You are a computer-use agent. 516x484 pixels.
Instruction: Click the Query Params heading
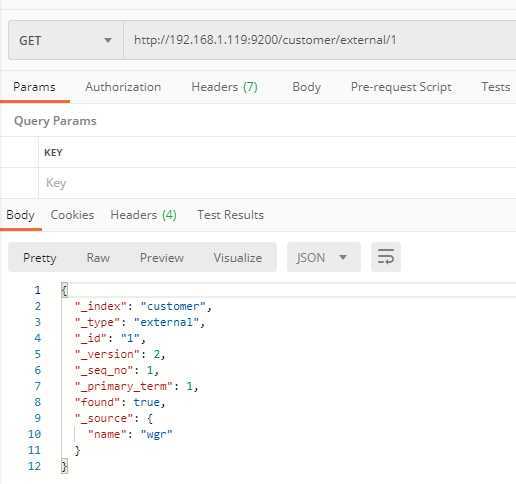pyautogui.click(x=55, y=121)
